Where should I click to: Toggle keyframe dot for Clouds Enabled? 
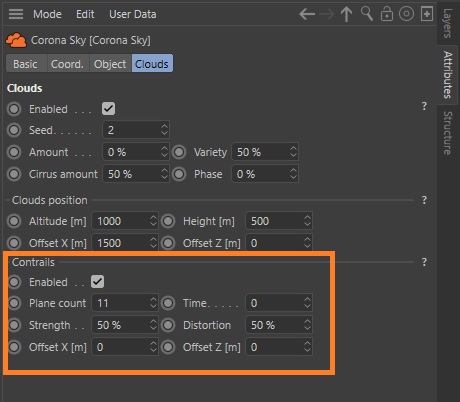click(14, 109)
